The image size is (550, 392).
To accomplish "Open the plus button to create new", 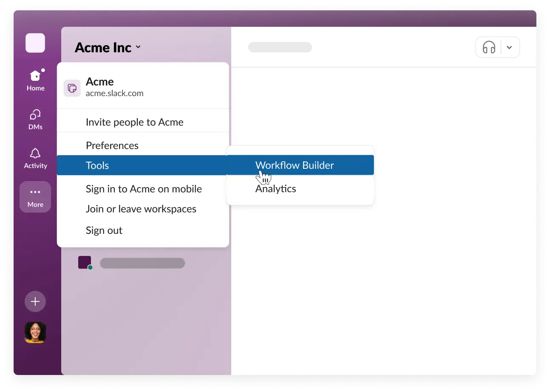I will click(x=35, y=301).
